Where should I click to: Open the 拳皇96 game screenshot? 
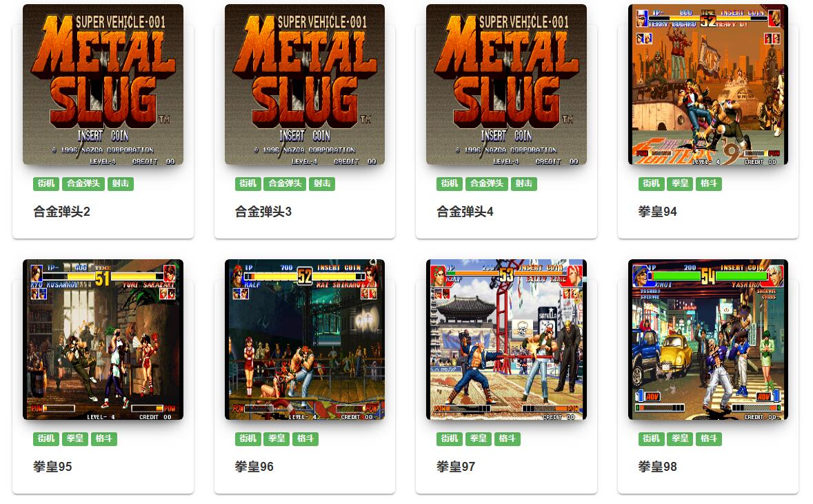point(304,340)
